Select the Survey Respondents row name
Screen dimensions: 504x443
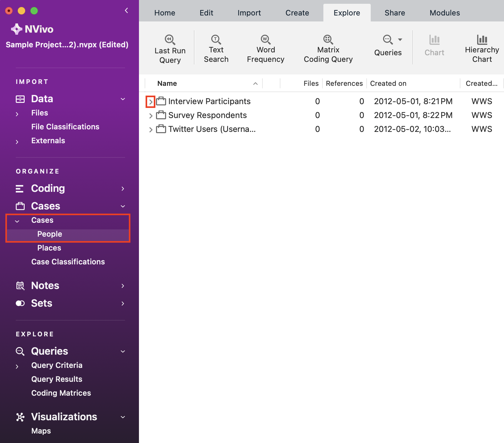207,115
